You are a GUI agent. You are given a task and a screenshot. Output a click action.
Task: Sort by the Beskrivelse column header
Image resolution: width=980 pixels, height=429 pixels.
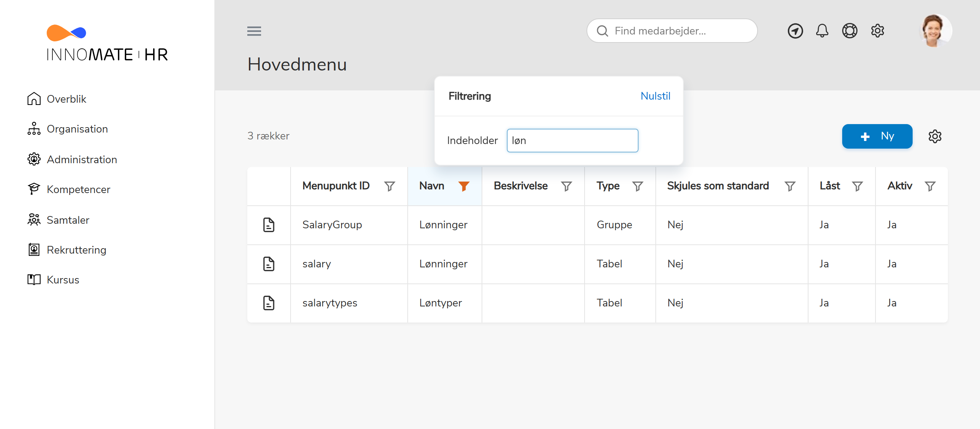pos(521,186)
